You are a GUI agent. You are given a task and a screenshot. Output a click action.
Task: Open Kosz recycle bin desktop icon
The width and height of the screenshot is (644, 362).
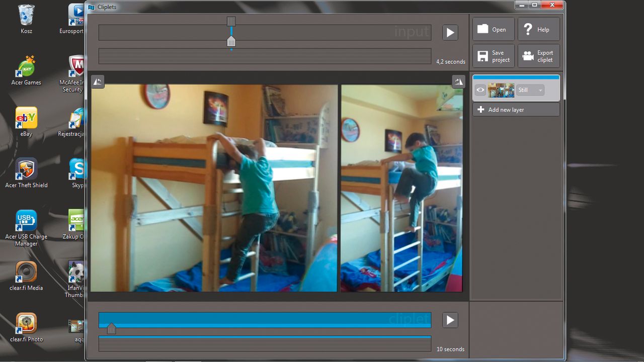26,20
